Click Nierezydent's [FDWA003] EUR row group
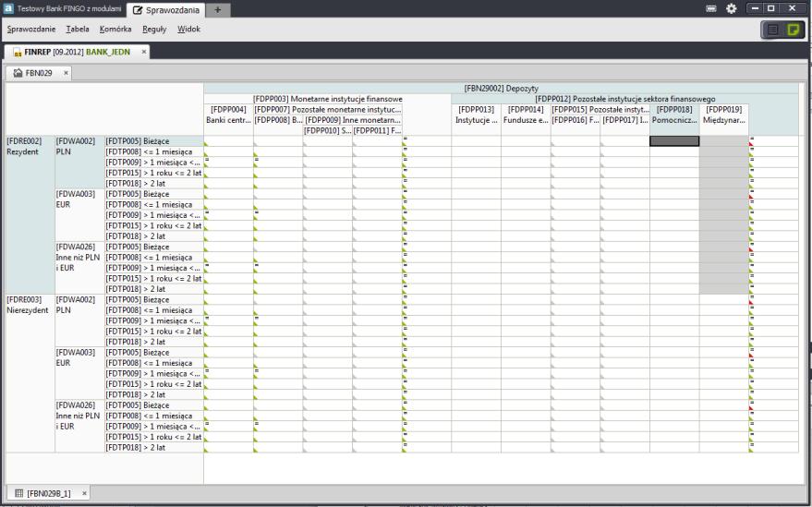 coord(79,373)
